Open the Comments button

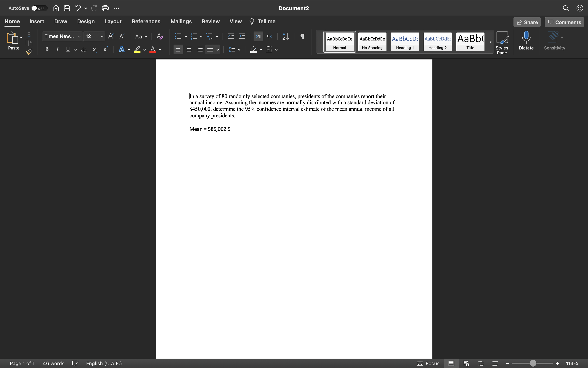564,22
